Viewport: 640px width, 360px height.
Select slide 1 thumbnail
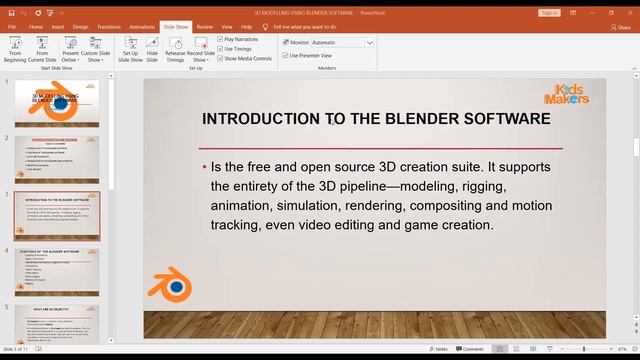[57, 104]
